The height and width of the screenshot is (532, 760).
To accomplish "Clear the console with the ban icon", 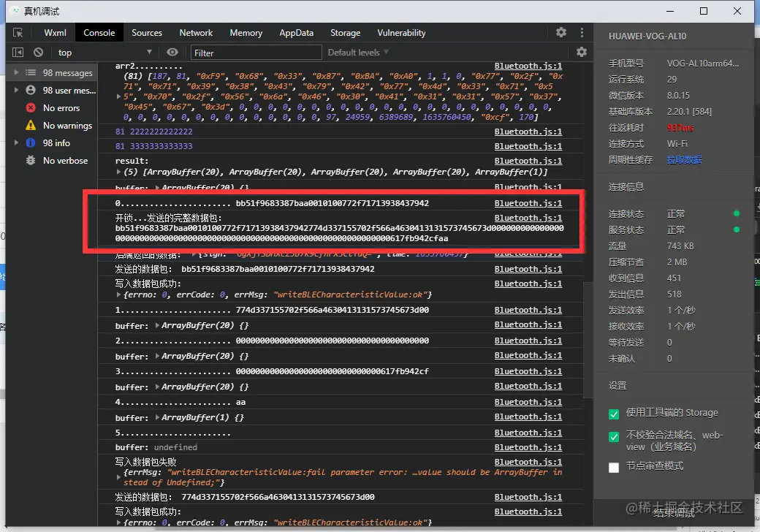I will 38,53.
